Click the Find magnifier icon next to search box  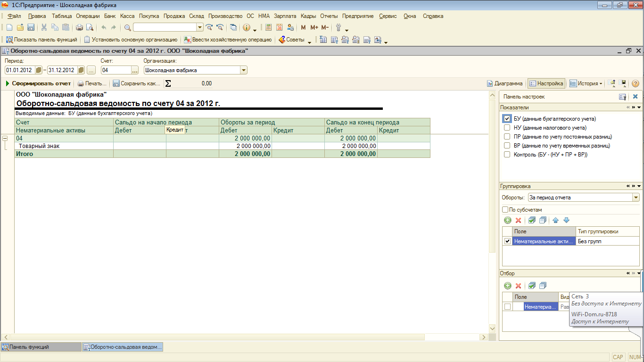pos(127,27)
